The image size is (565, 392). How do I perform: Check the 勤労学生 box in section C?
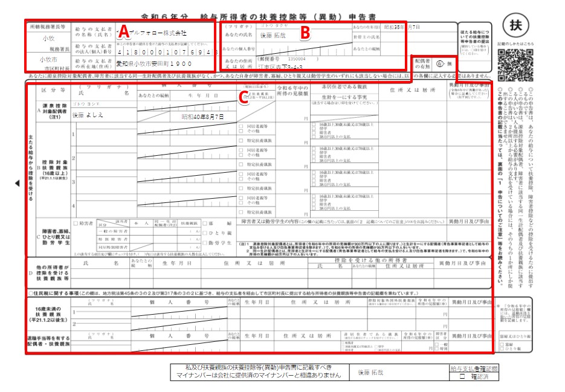(x=205, y=243)
